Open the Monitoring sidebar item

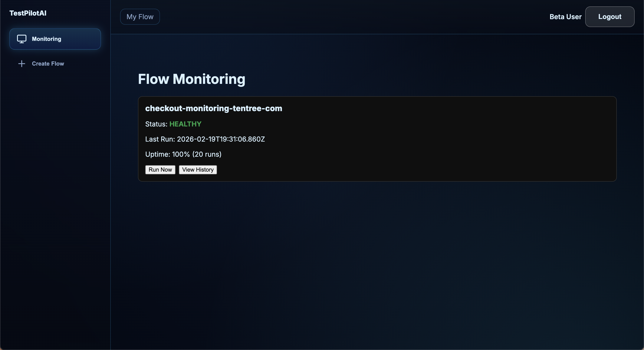tap(55, 39)
